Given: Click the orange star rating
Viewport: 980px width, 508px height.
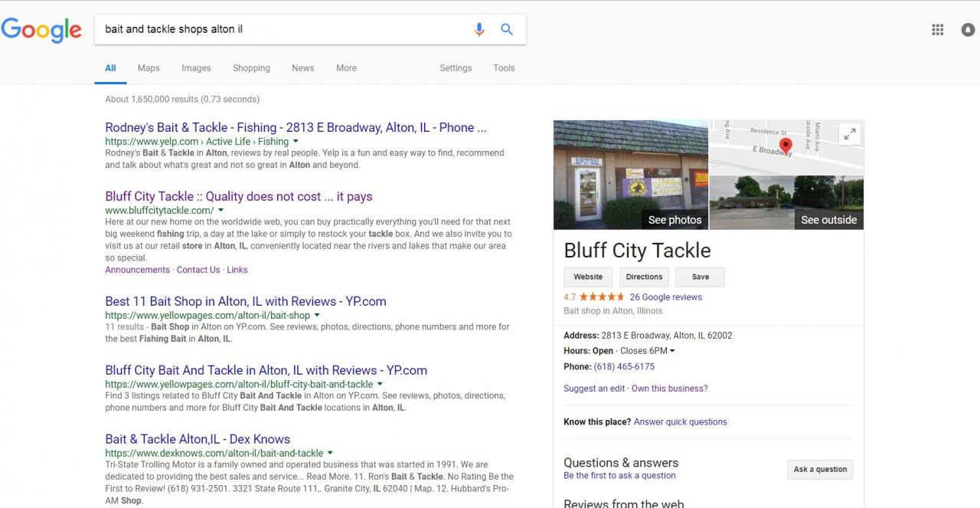Looking at the screenshot, I should pos(602,297).
